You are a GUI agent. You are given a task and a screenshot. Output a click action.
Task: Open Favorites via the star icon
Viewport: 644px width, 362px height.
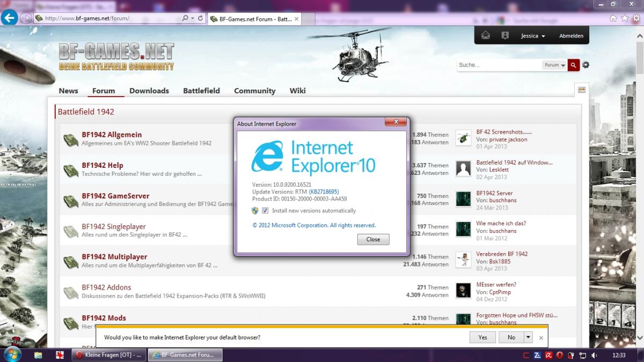point(625,18)
